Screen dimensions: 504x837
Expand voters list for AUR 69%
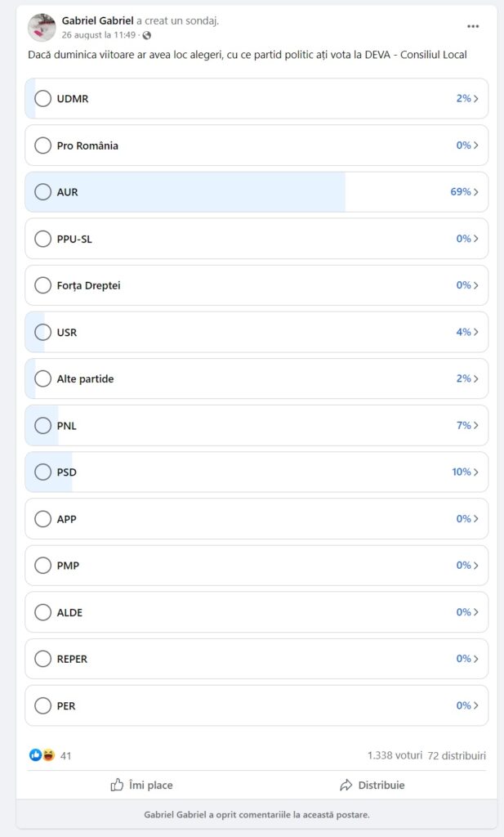coord(464,191)
